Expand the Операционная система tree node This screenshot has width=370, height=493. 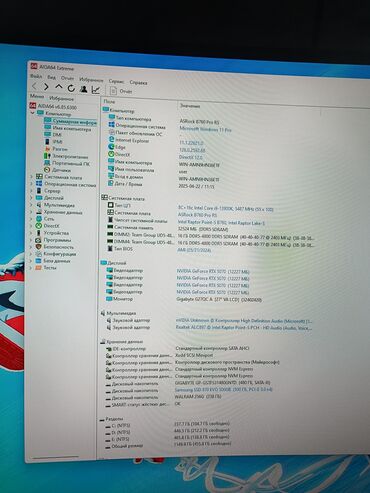(x=32, y=184)
